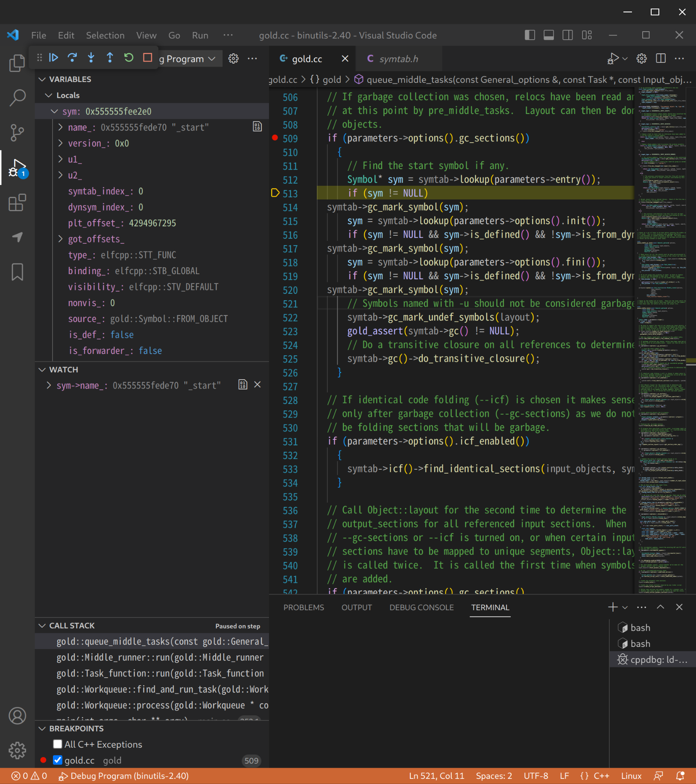Split the editor to the right

click(x=661, y=59)
